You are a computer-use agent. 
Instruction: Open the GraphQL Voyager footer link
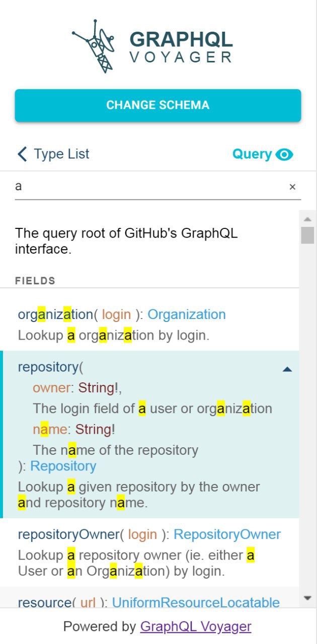coord(196,626)
